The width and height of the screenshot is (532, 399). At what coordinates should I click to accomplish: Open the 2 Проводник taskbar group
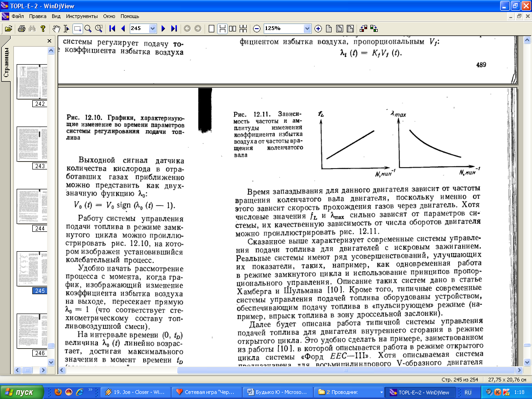[349, 392]
